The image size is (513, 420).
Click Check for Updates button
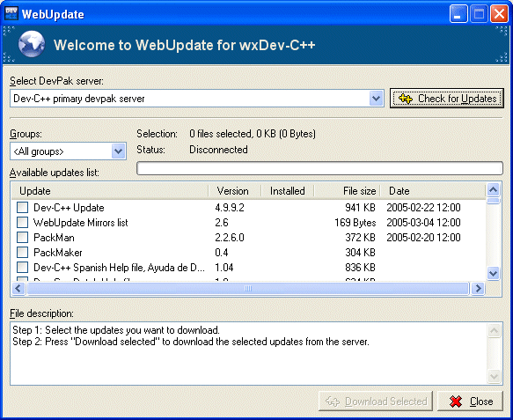click(447, 99)
